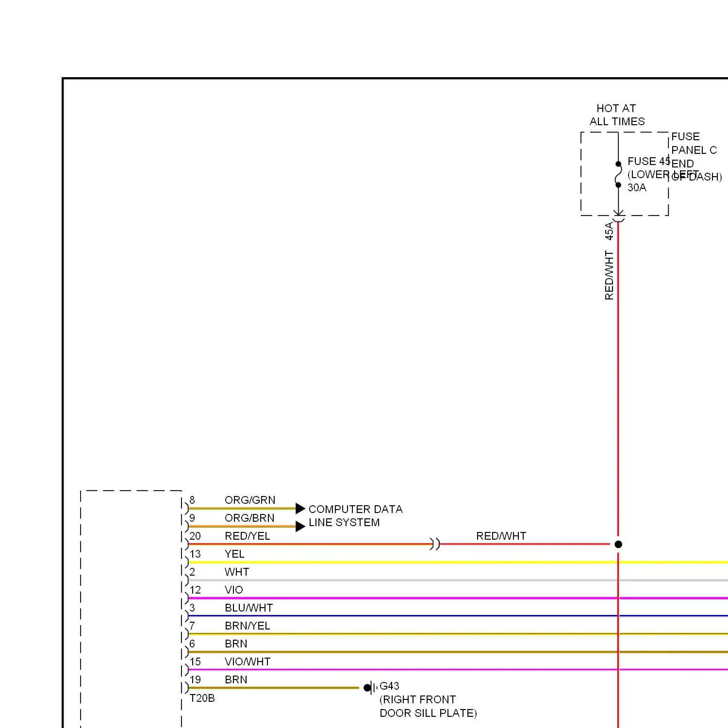Screen dimensions: 728x728
Task: Click pin number 3 on connector
Action: (192, 608)
